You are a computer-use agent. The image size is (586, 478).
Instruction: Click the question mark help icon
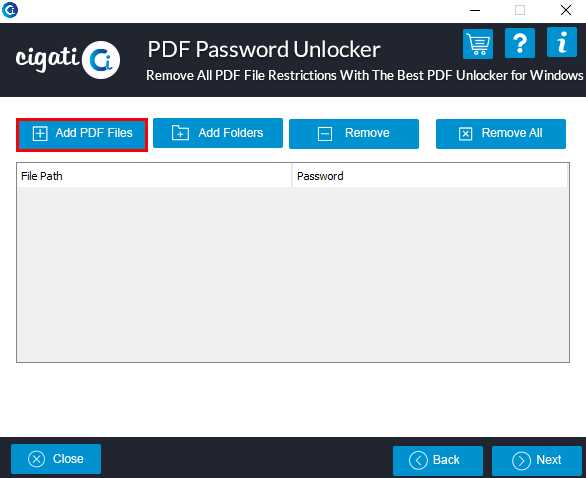coord(519,43)
